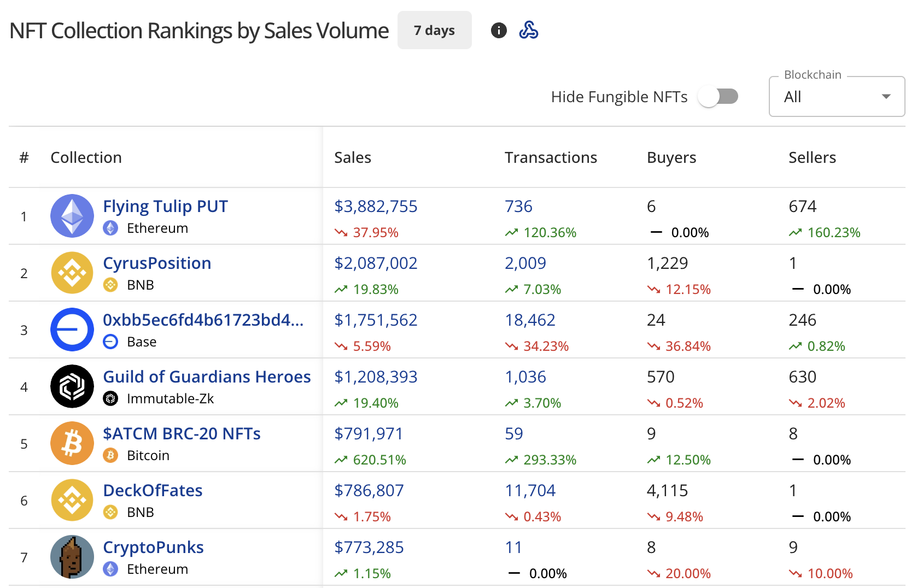The image size is (923, 588).
Task: Open the Flying Tulip PUT collection link
Action: (165, 207)
